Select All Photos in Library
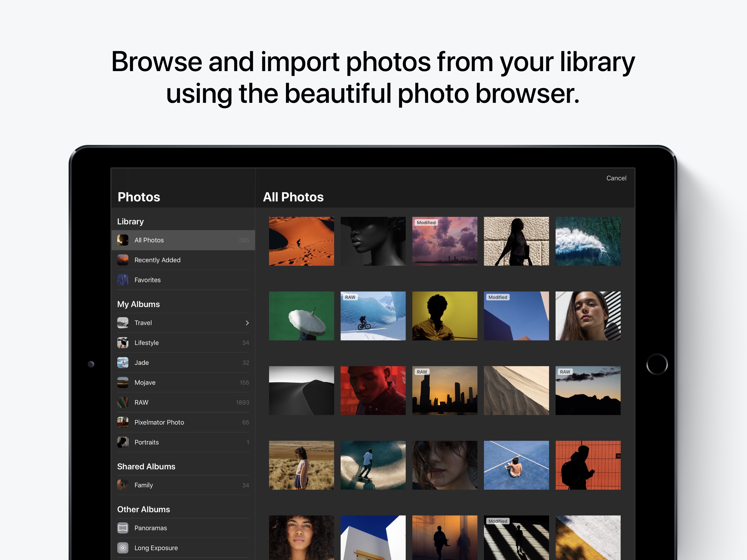747x560 pixels. 183,240
